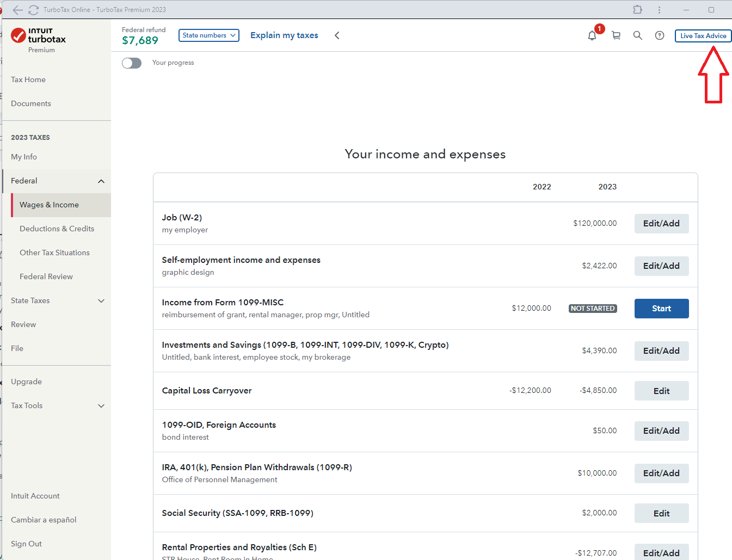Click the Federal refund label
The image size is (732, 560).
tap(144, 30)
